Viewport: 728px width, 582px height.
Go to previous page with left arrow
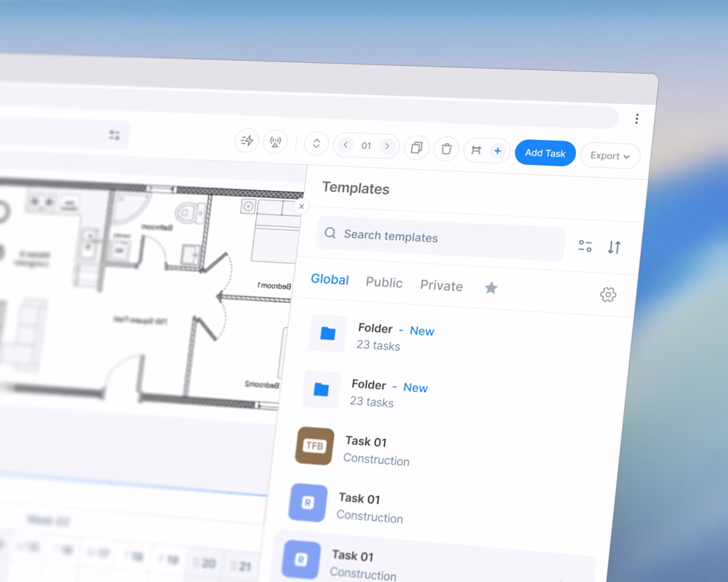tap(345, 145)
